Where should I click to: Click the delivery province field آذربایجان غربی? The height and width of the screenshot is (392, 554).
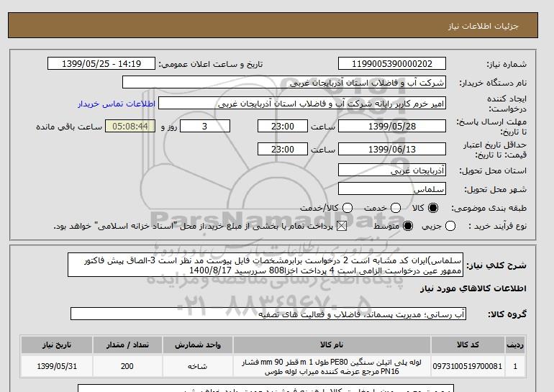tap(392, 170)
